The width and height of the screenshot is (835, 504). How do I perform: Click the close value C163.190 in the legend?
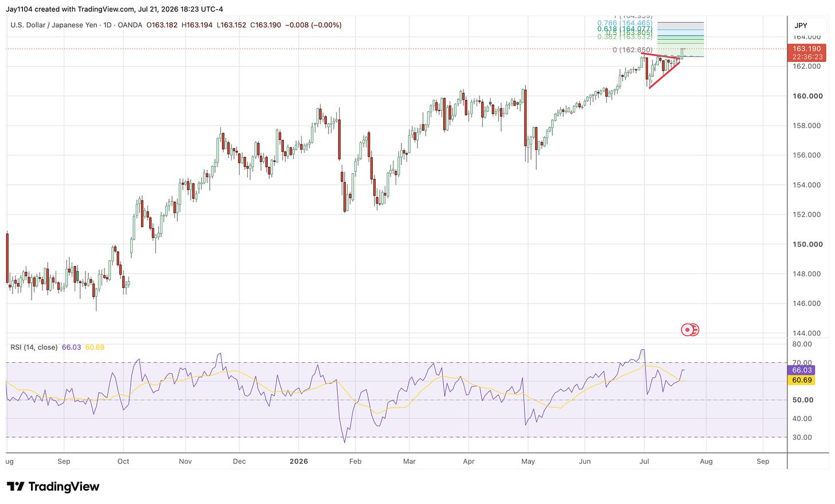pyautogui.click(x=266, y=25)
